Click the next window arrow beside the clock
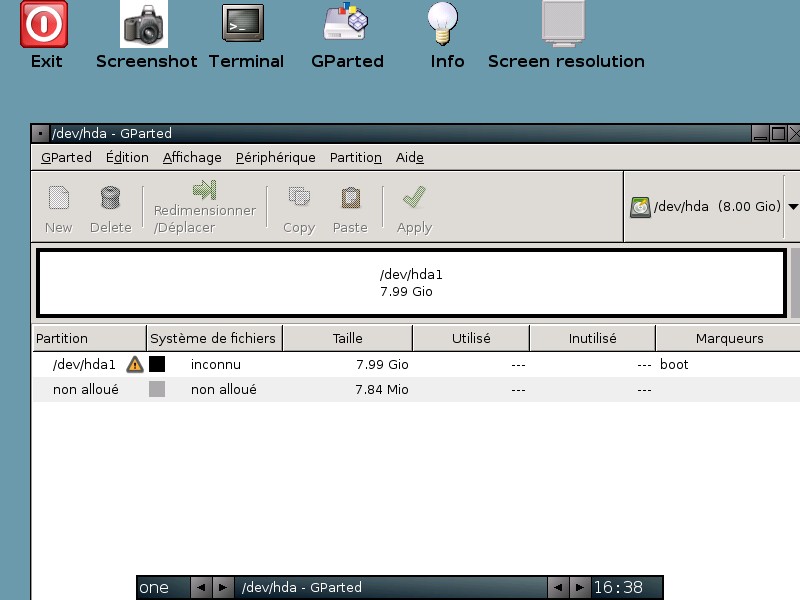 579,587
